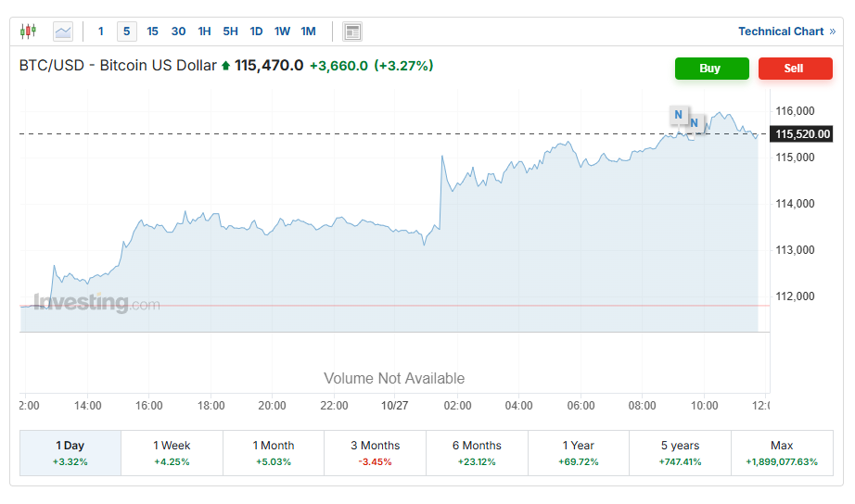Set chart interval to 1H
The height and width of the screenshot is (504, 855).
(x=205, y=31)
